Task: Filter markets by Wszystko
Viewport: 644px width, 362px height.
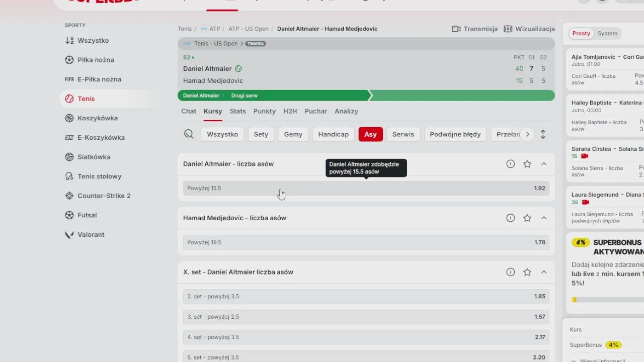Action: pos(222,134)
